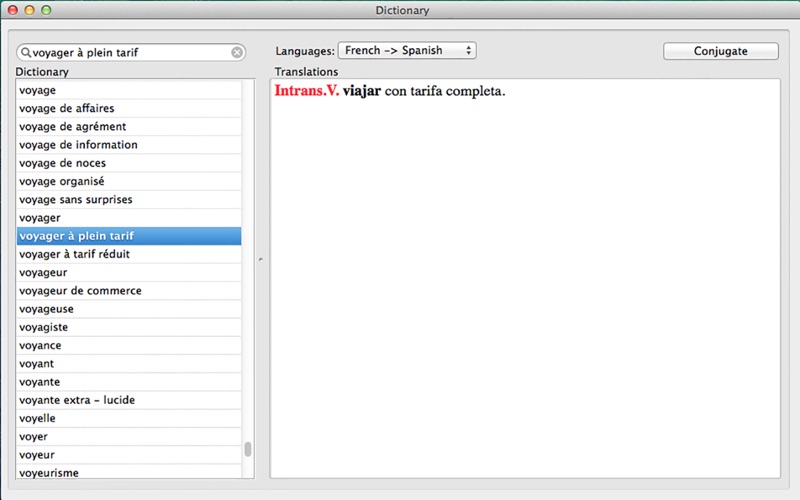Select the 'voyagiste' entry
Viewport: 800px width, 500px height.
point(129,327)
